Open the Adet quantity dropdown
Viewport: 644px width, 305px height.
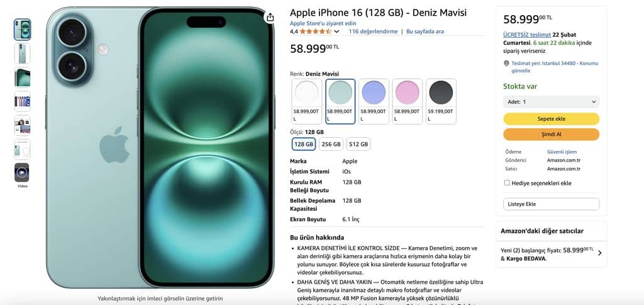(551, 102)
